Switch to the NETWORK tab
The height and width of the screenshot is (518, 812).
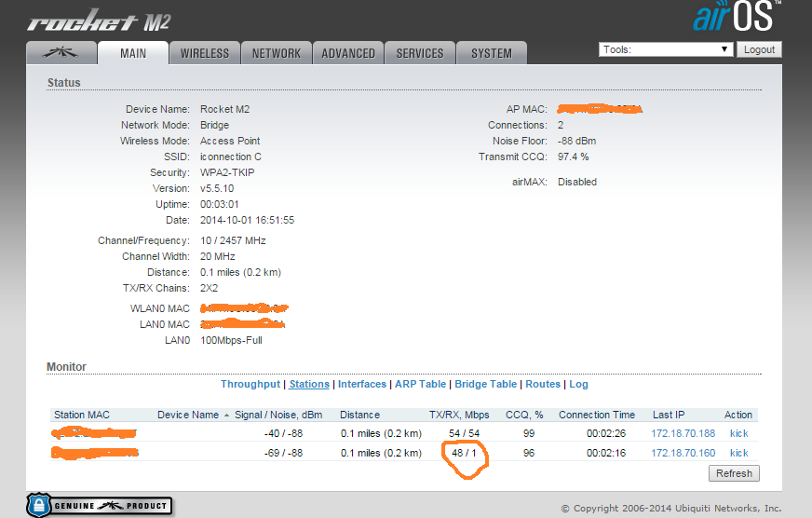(277, 53)
